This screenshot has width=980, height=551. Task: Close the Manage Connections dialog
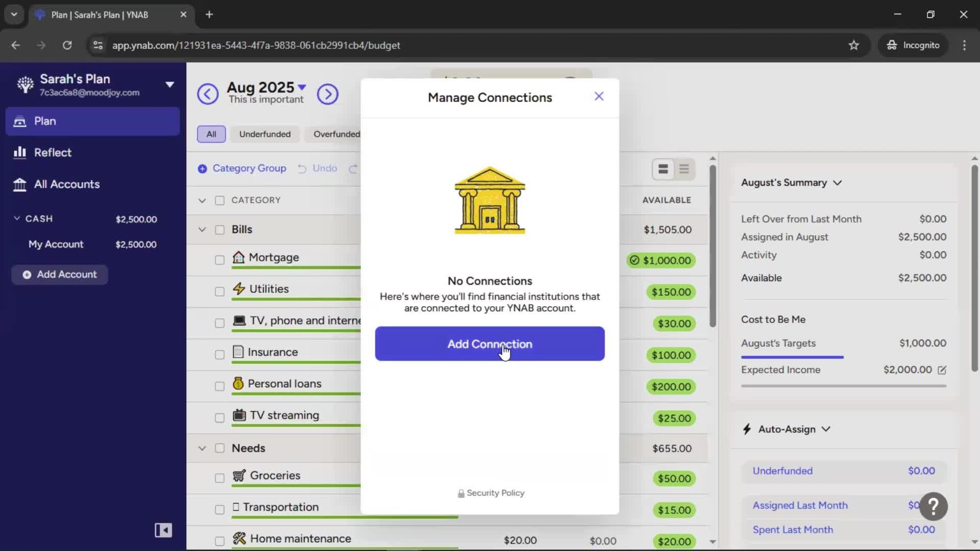[599, 96]
